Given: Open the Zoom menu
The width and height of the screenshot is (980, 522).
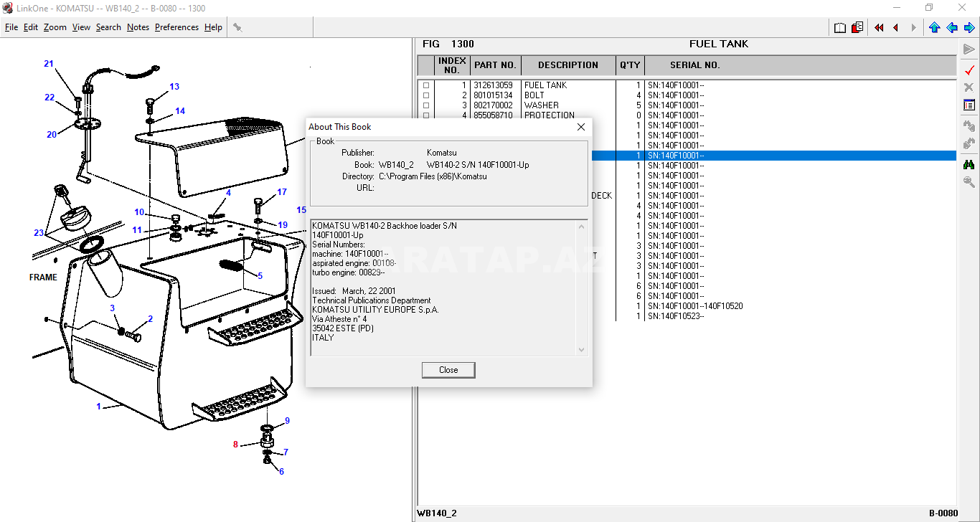Looking at the screenshot, I should [55, 27].
